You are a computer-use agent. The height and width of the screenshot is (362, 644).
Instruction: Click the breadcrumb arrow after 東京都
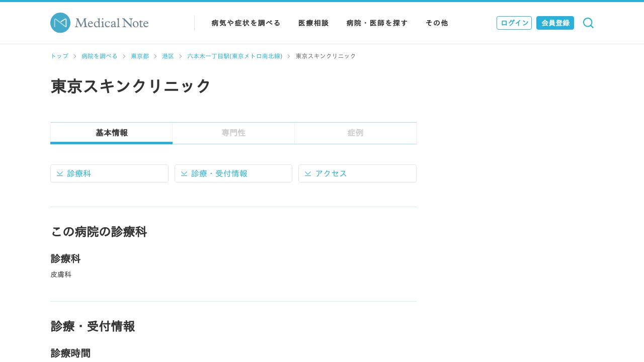click(x=154, y=56)
